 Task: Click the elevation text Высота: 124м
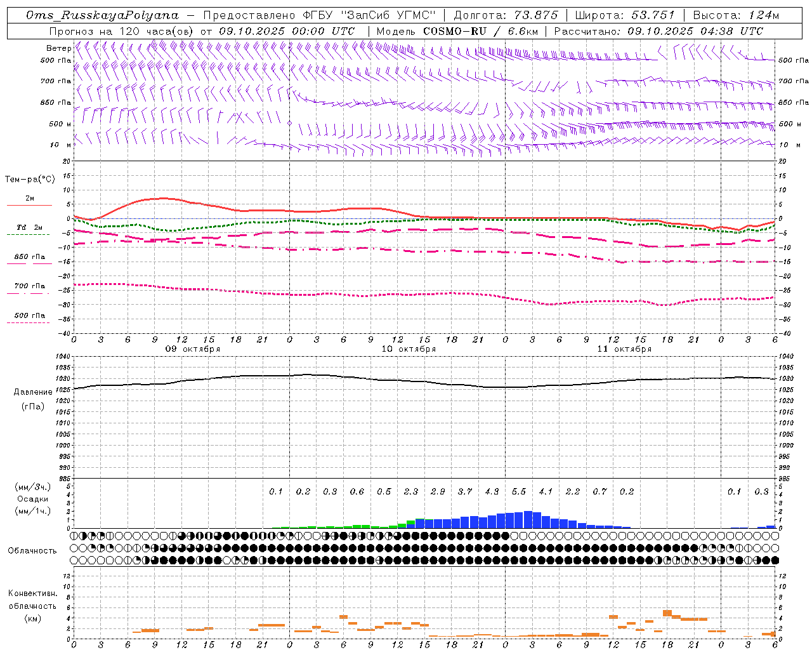[736, 15]
